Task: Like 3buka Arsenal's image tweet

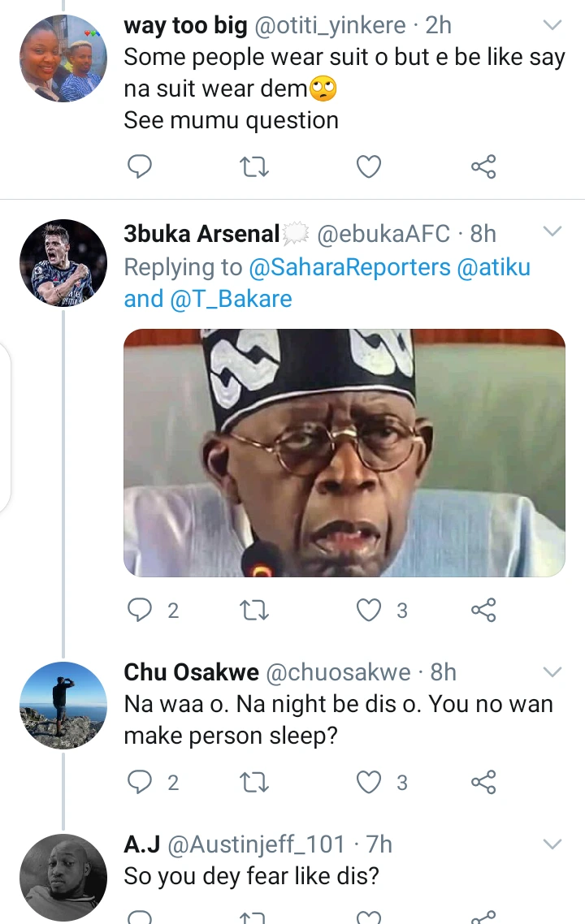Action: coord(370,610)
